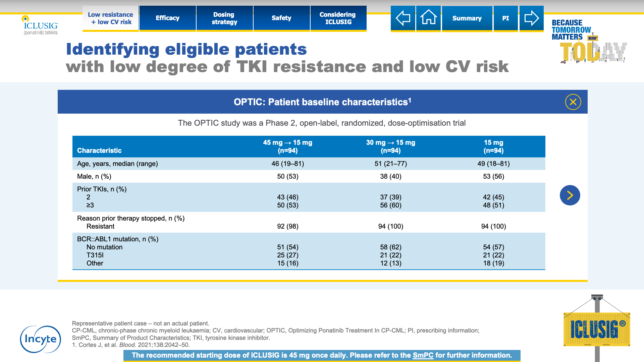The height and width of the screenshot is (362, 644).
Task: Select the Male, n (%) row label
Action: coord(94,176)
